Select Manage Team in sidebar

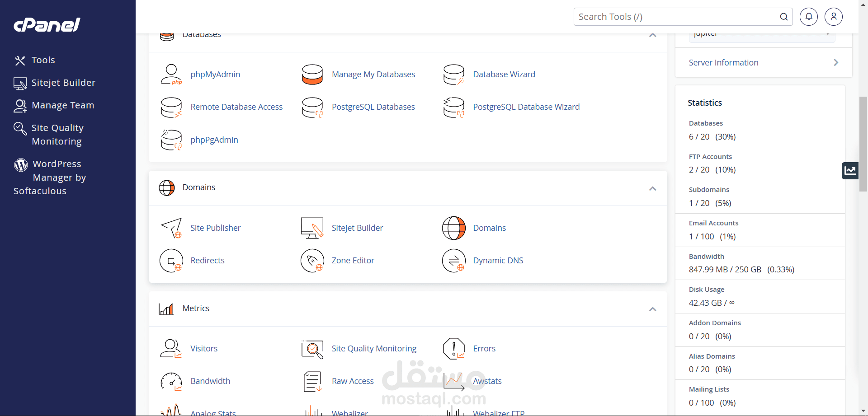[54, 105]
